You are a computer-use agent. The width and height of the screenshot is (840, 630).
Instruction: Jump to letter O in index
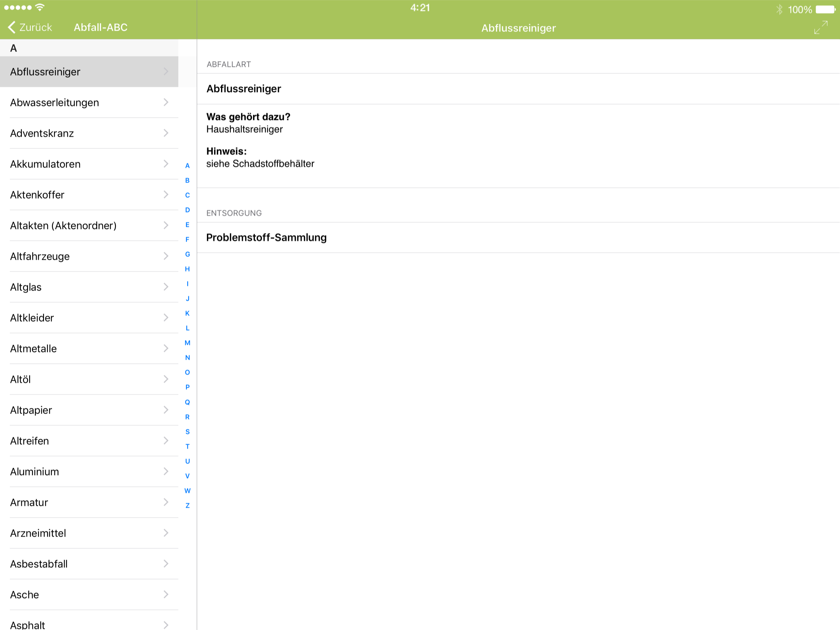188,373
